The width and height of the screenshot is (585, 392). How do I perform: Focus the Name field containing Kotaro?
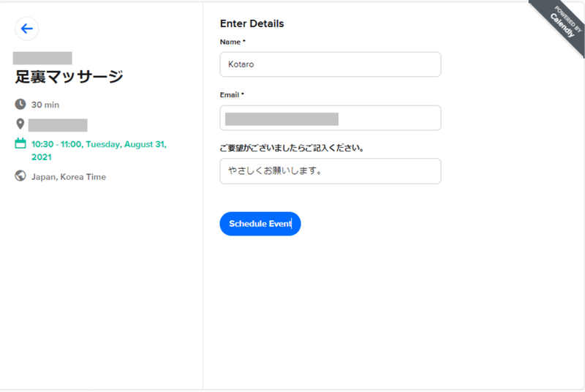click(x=330, y=64)
